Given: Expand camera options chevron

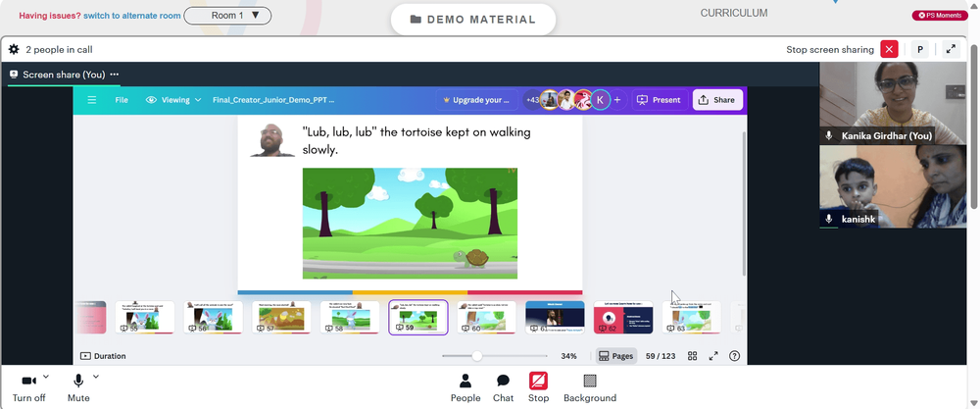Looking at the screenshot, I should pos(46,377).
